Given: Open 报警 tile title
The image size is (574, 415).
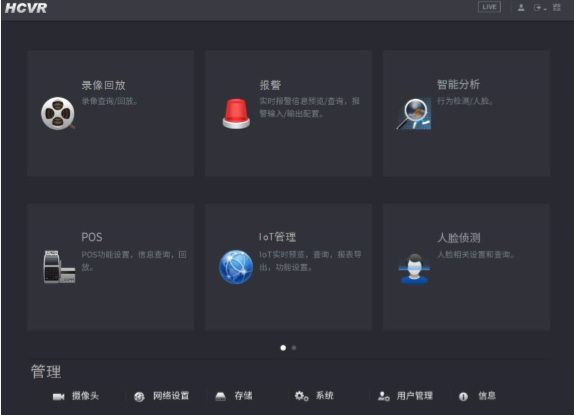Looking at the screenshot, I should tap(270, 85).
